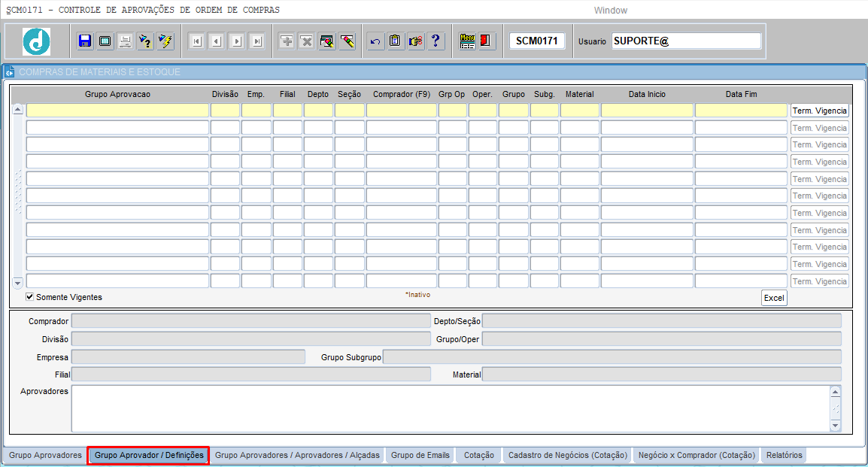Click the enter query flashlight icon
This screenshot has width=868, height=467.
(145, 41)
